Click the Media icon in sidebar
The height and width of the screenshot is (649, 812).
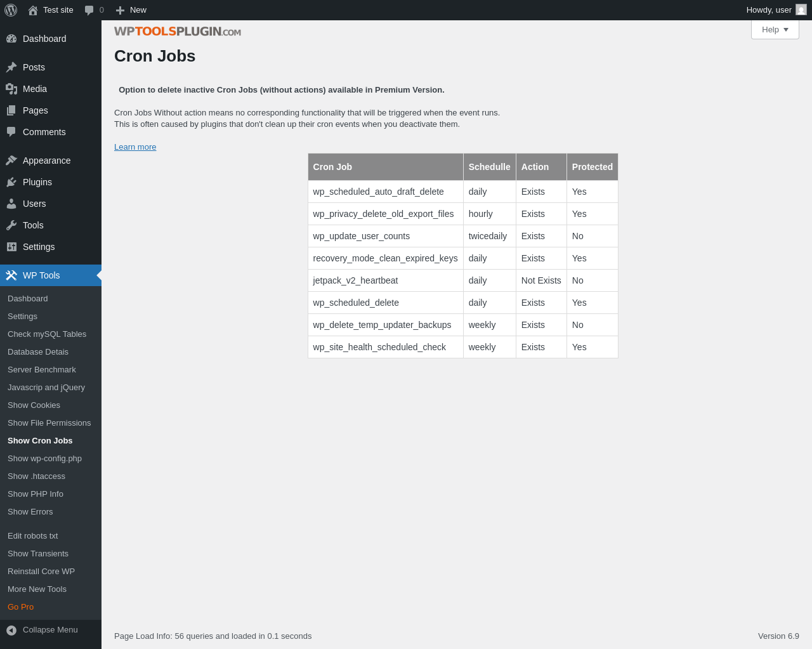coord(11,89)
